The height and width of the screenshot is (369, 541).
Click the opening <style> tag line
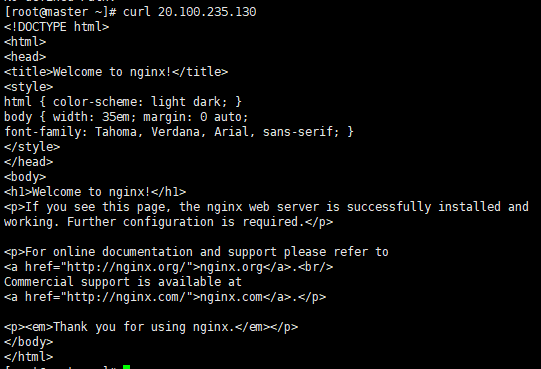click(x=29, y=87)
